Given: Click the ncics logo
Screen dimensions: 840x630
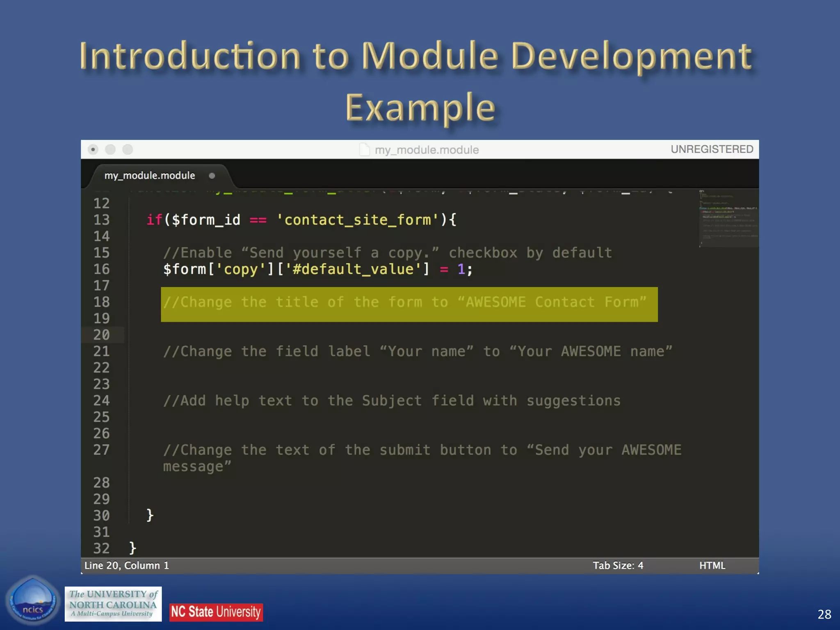Looking at the screenshot, I should pyautogui.click(x=32, y=601).
